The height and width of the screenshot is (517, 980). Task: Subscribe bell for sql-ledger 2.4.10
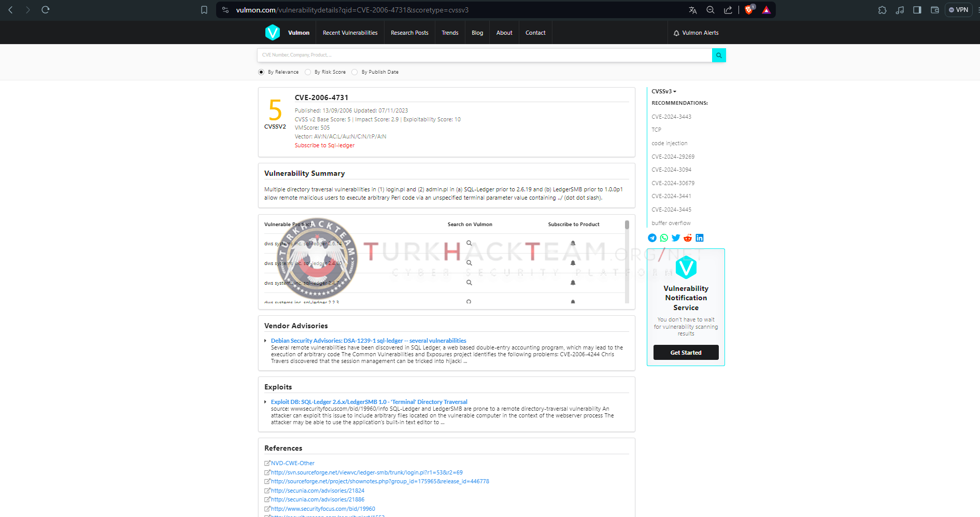573,263
